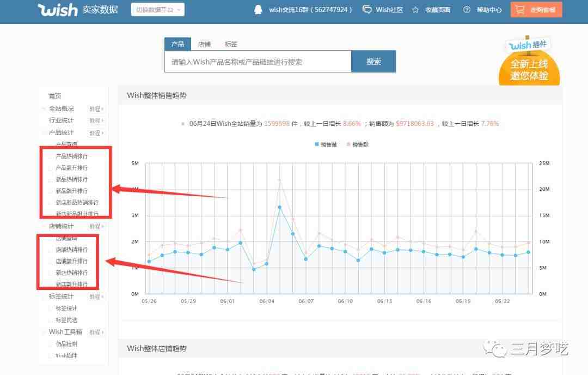Open Wish插件 item in sidebar

pyautogui.click(x=66, y=355)
